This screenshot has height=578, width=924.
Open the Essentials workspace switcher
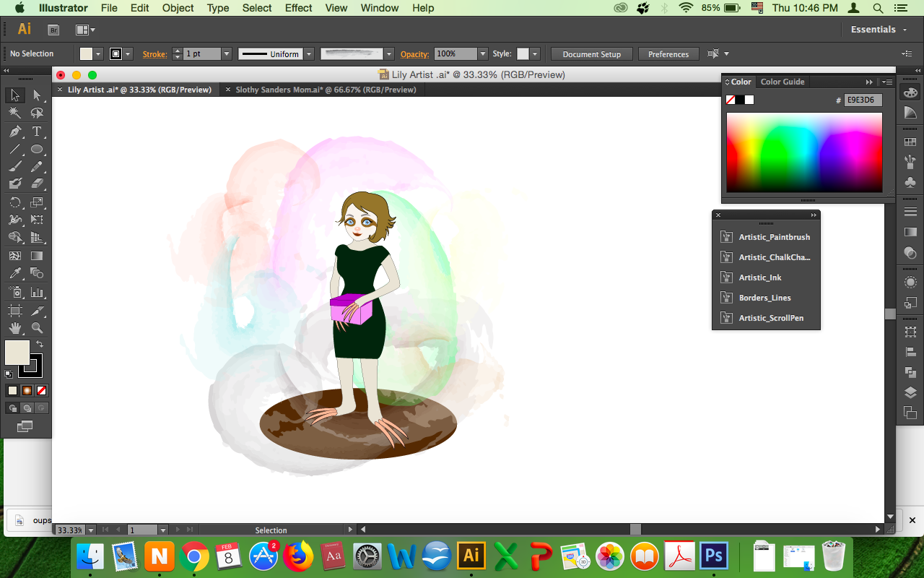tap(878, 30)
